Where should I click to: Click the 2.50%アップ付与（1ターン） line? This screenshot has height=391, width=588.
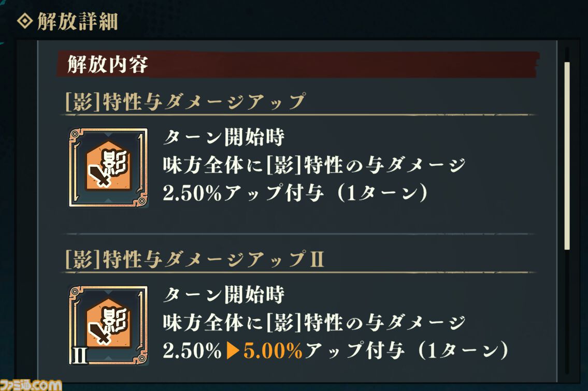tap(295, 193)
